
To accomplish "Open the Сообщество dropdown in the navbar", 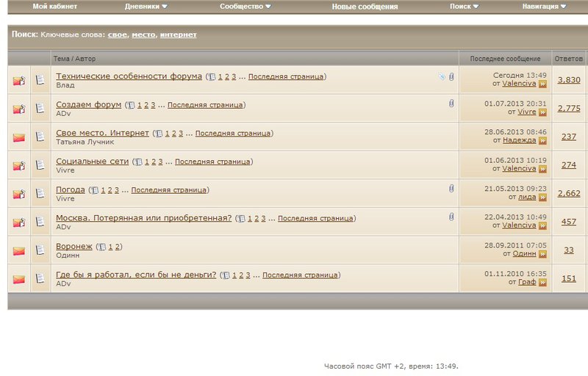I will pyautogui.click(x=245, y=7).
